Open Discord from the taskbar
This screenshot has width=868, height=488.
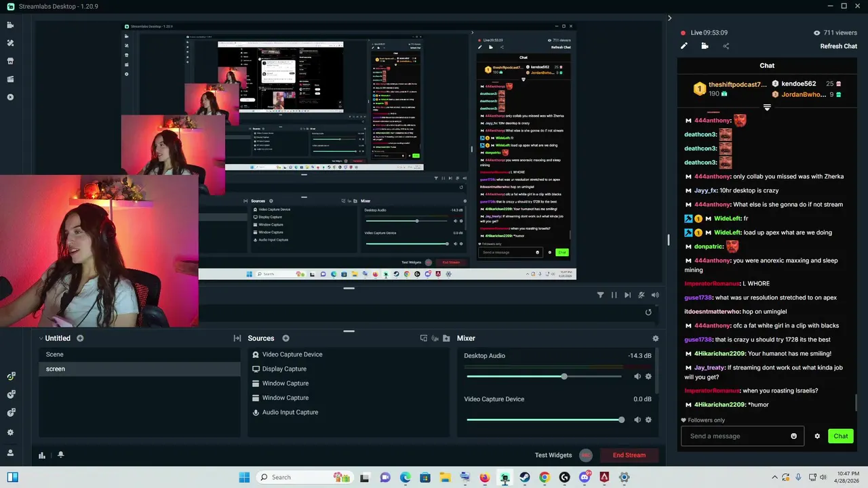[585, 477]
